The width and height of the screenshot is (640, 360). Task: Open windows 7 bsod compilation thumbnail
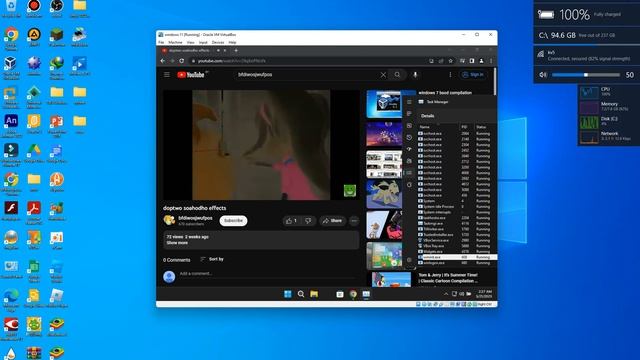point(384,104)
